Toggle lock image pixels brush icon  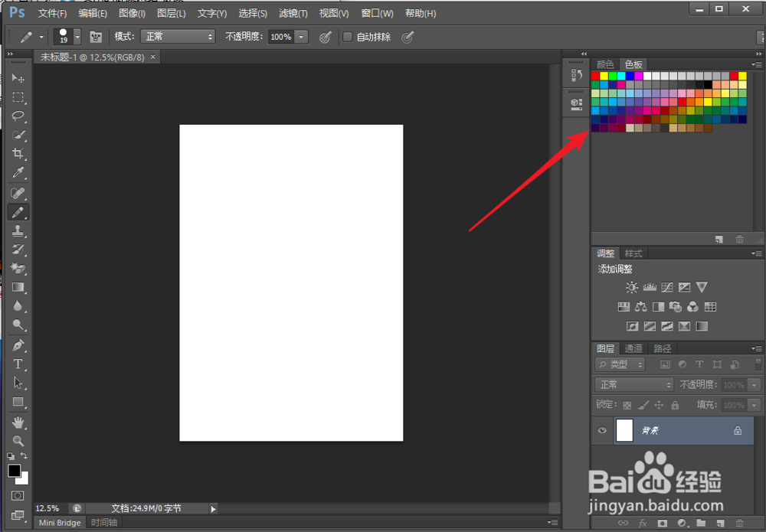pos(643,405)
